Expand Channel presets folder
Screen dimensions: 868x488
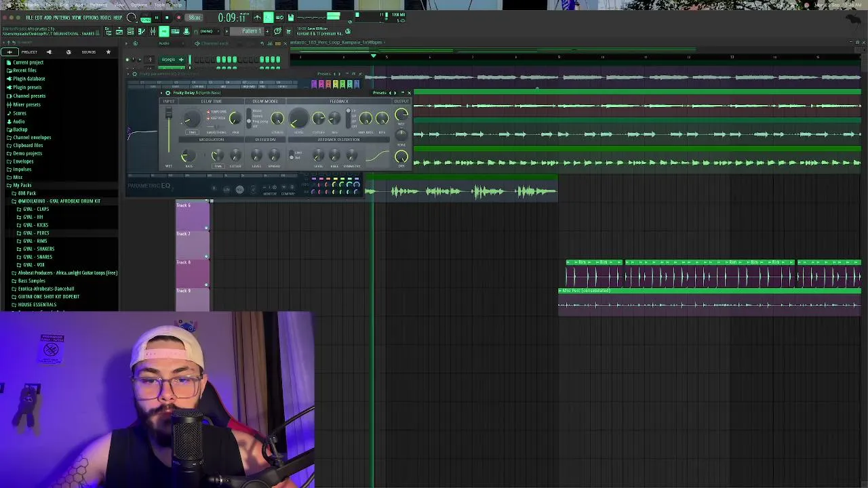[29, 96]
